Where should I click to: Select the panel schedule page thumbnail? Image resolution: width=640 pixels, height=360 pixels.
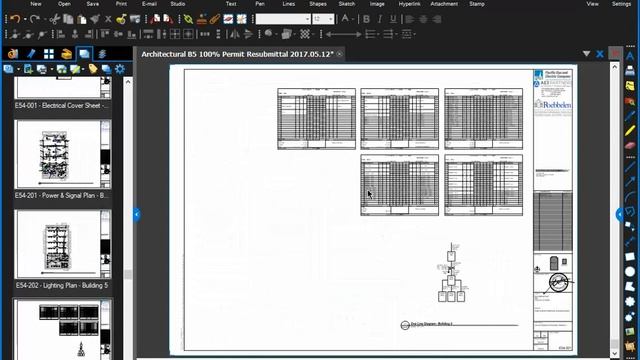(62, 330)
